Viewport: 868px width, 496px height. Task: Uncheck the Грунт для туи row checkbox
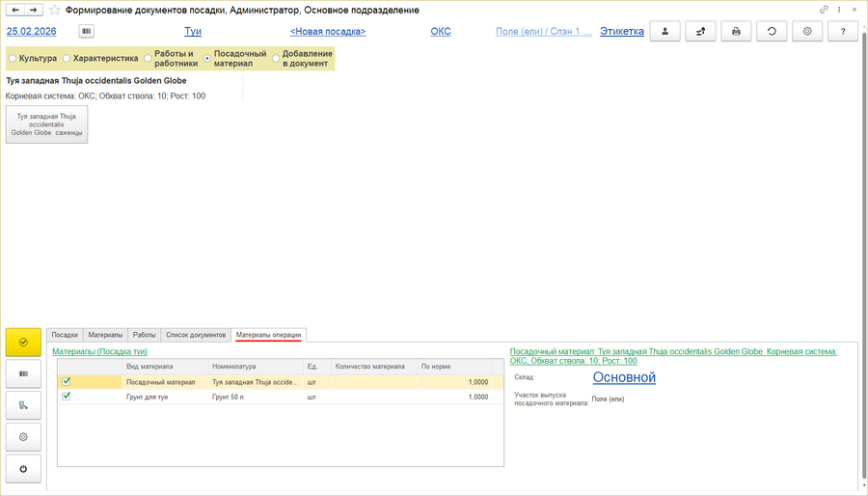point(67,397)
